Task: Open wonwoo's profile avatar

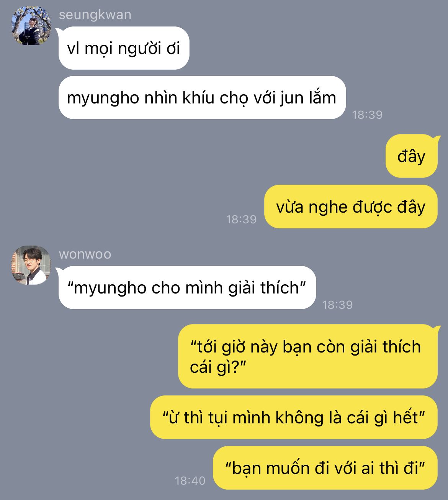Action: point(31,265)
